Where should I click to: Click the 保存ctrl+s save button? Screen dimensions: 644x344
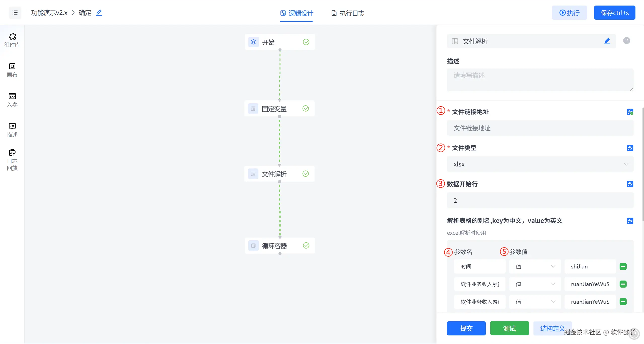point(615,13)
